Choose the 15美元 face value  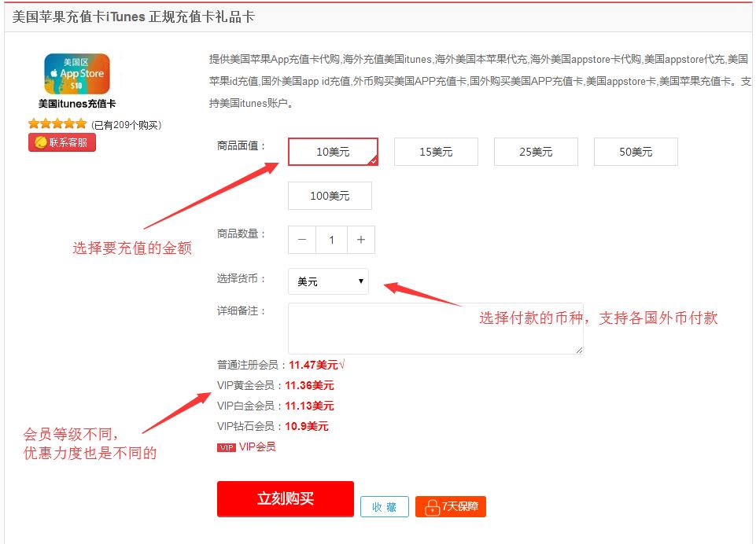click(x=436, y=152)
